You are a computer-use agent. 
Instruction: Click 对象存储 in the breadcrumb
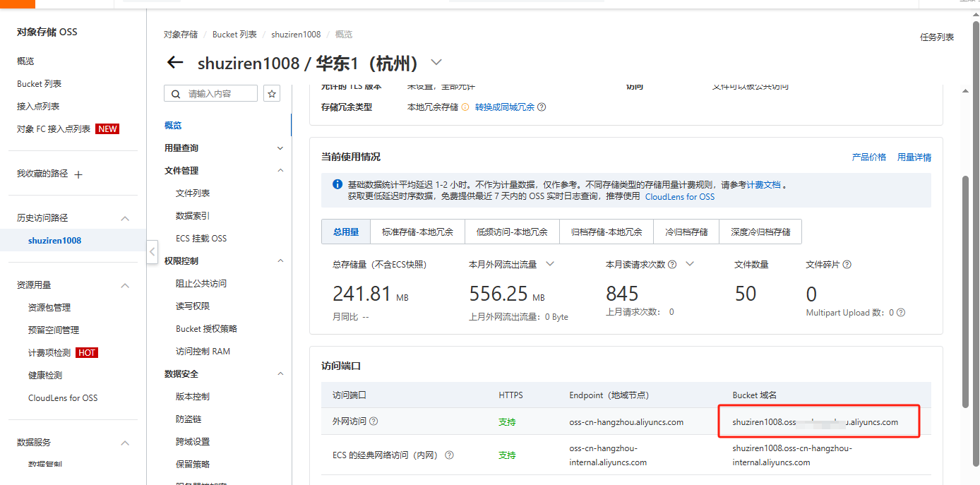pos(181,35)
